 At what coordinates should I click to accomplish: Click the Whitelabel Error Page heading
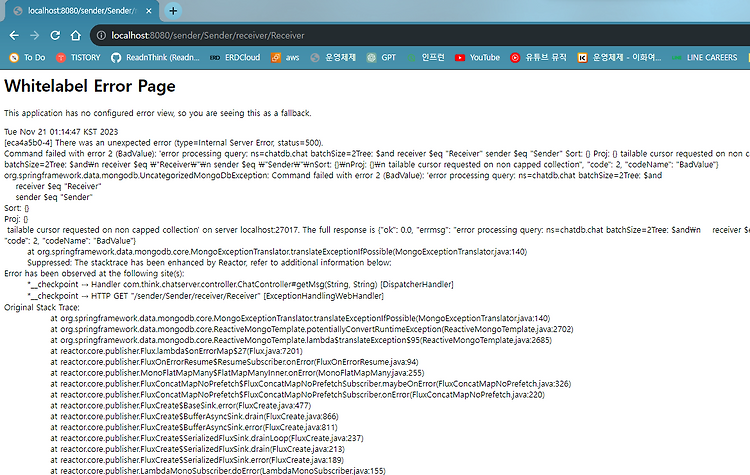(90, 86)
